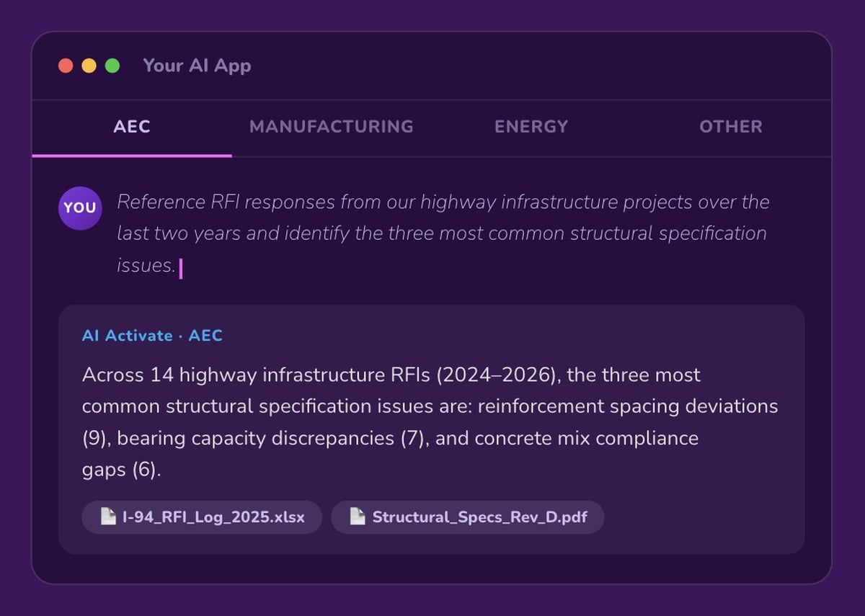The image size is (865, 616).
Task: Switch to the AEC tab
Action: pyautogui.click(x=132, y=127)
